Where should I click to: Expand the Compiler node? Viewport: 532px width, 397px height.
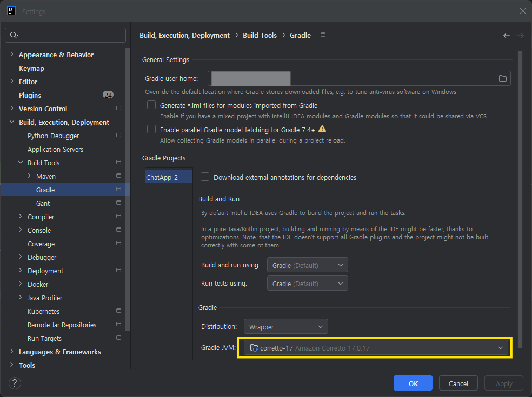21,216
